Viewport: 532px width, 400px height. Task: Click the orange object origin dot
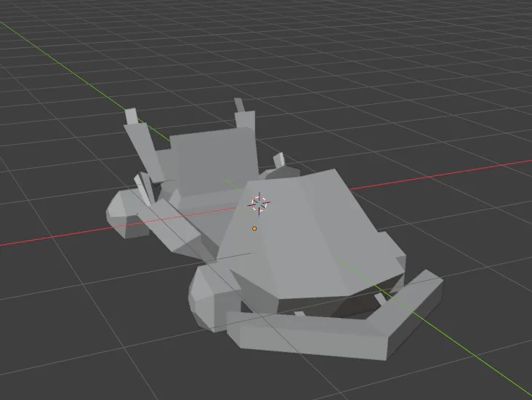(254, 228)
